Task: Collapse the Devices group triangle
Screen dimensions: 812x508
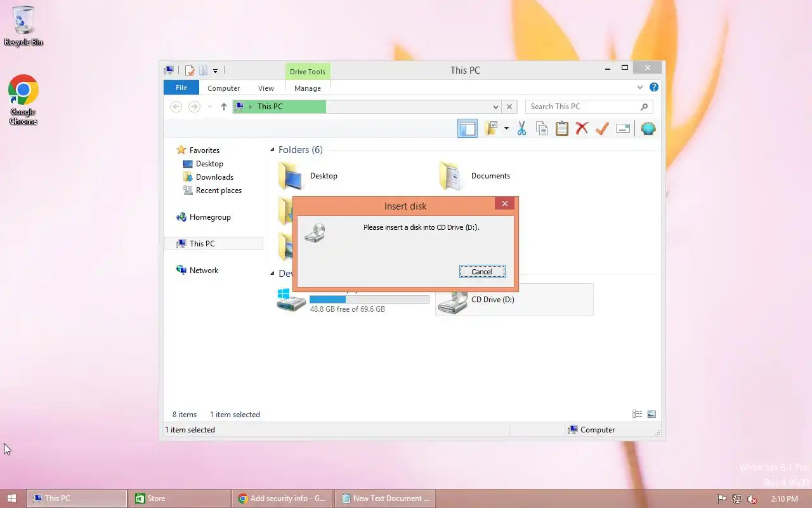Action: pos(272,274)
